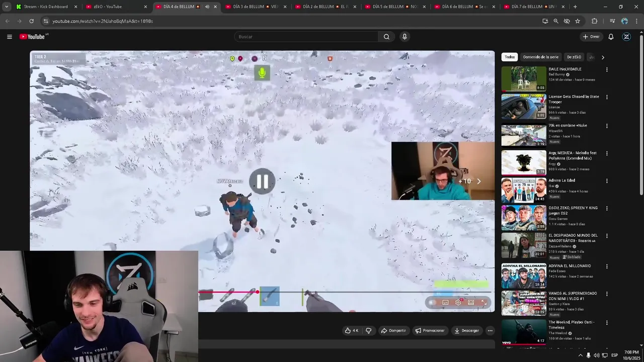644x362 pixels.
Task: Toggle the crossed-eye tracking protection icon
Action: click(567, 21)
